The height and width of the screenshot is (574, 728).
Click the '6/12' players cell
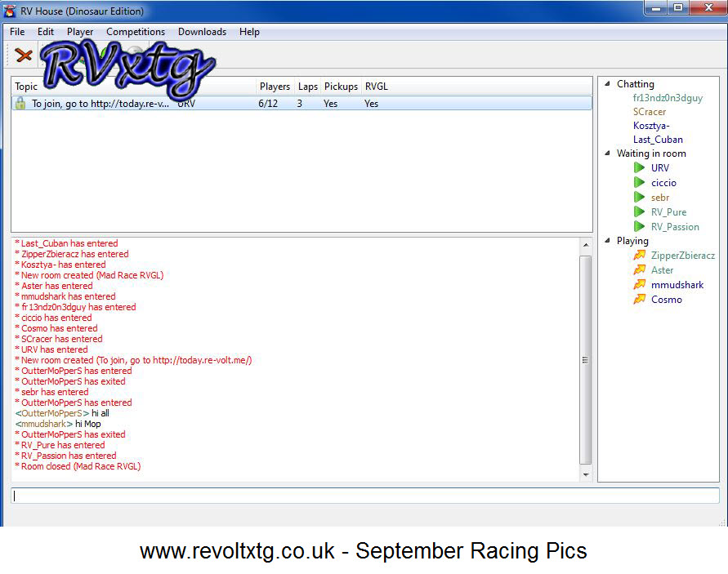coord(268,104)
